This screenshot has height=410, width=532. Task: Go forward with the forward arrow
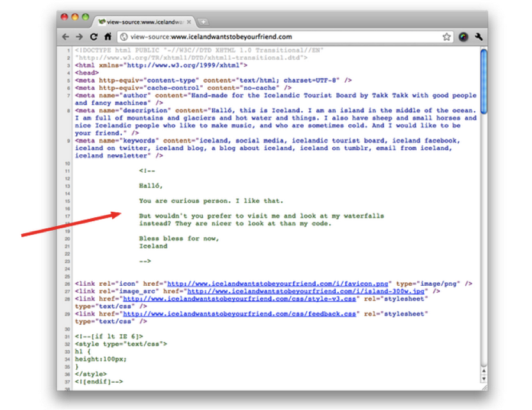pyautogui.click(x=79, y=37)
